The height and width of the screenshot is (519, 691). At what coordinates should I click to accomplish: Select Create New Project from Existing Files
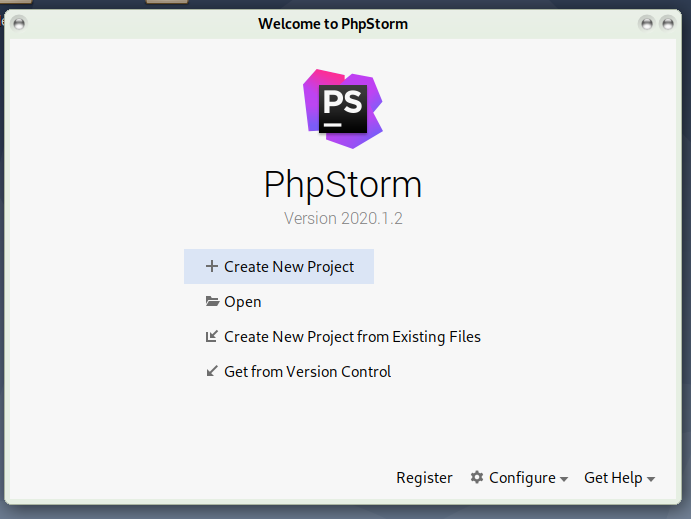[x=352, y=337]
